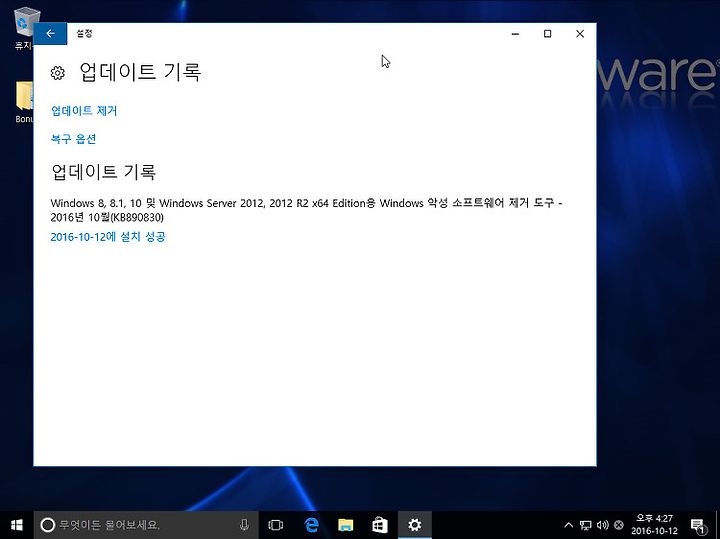Open the Windows Start menu
This screenshot has height=539, width=720.
coord(17,525)
